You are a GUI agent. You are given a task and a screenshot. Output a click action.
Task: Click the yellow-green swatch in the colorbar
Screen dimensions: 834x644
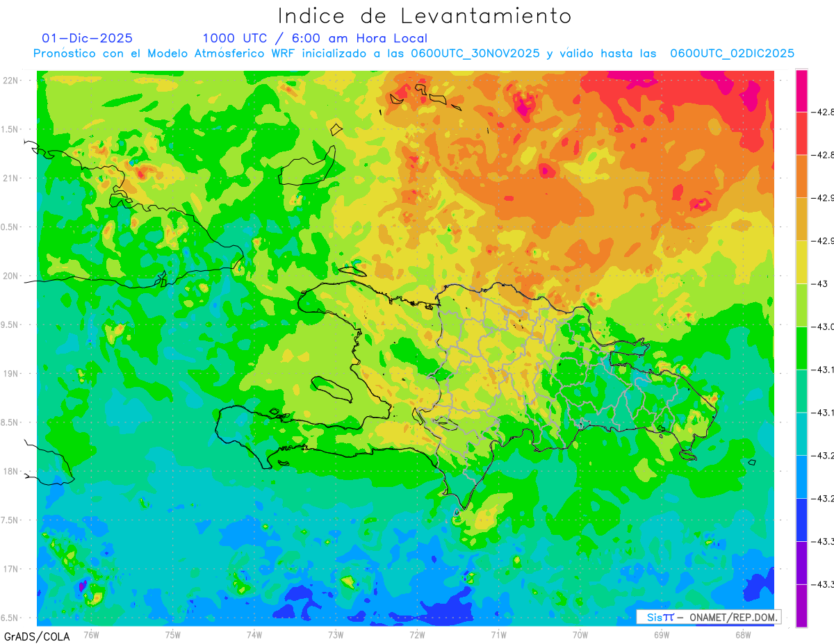pos(801,305)
